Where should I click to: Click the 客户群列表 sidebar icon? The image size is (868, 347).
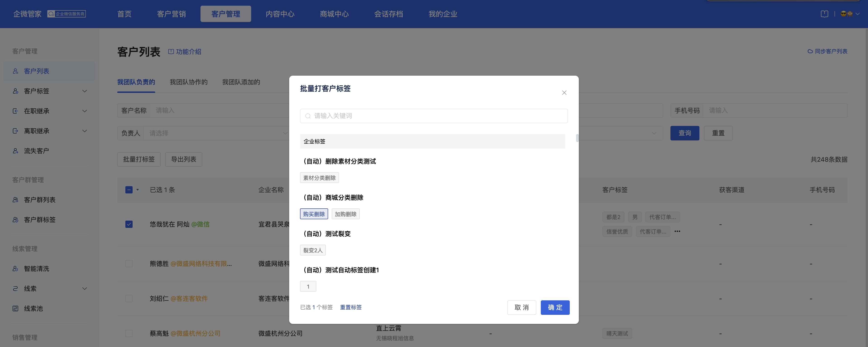tap(15, 200)
